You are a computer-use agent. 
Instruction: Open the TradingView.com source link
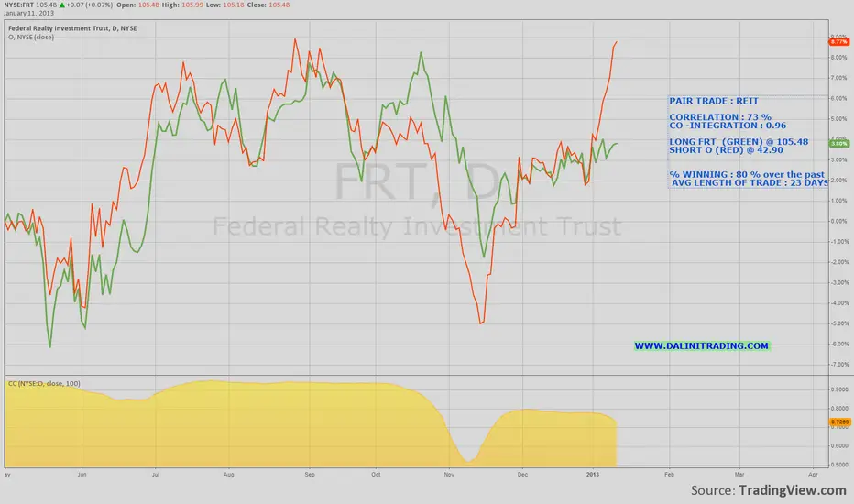point(793,490)
